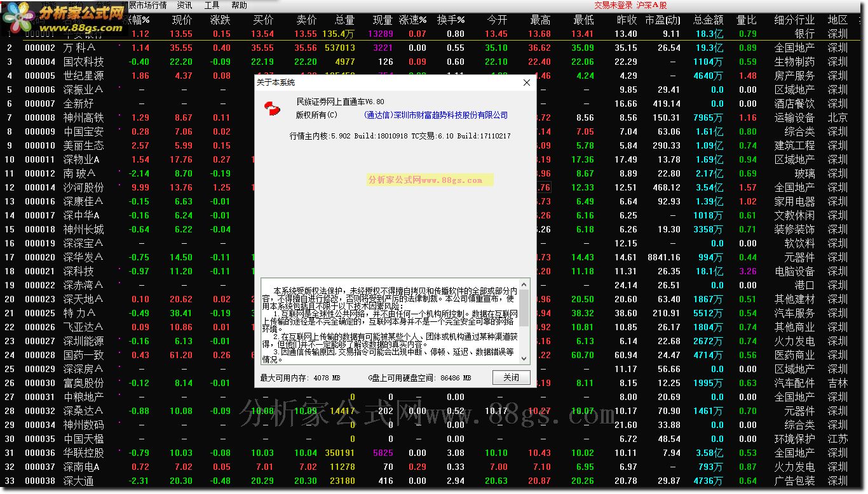
Task: Open the 通达信 深圳市财富趋势科技 company link
Action: coord(436,115)
